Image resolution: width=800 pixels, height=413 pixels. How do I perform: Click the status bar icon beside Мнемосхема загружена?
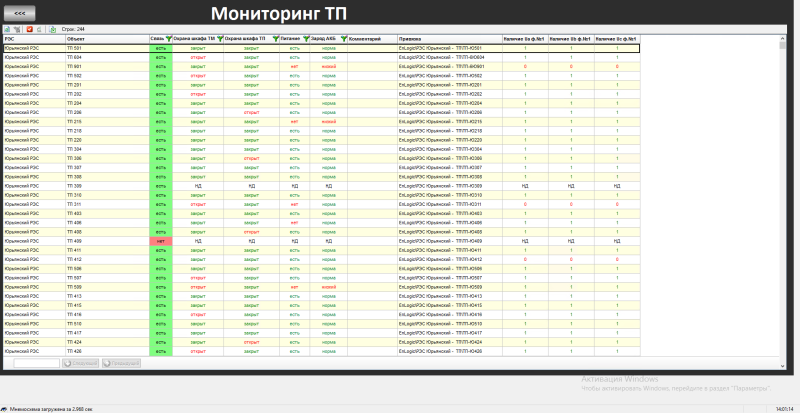(x=5, y=409)
